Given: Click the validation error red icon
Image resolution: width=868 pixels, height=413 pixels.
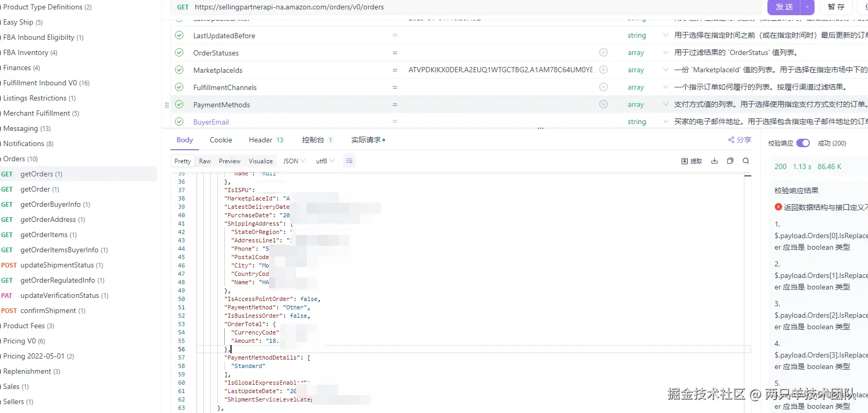Looking at the screenshot, I should 778,207.
